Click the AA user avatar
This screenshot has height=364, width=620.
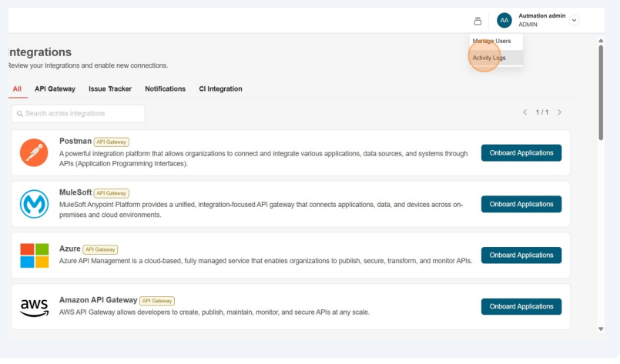pos(504,20)
